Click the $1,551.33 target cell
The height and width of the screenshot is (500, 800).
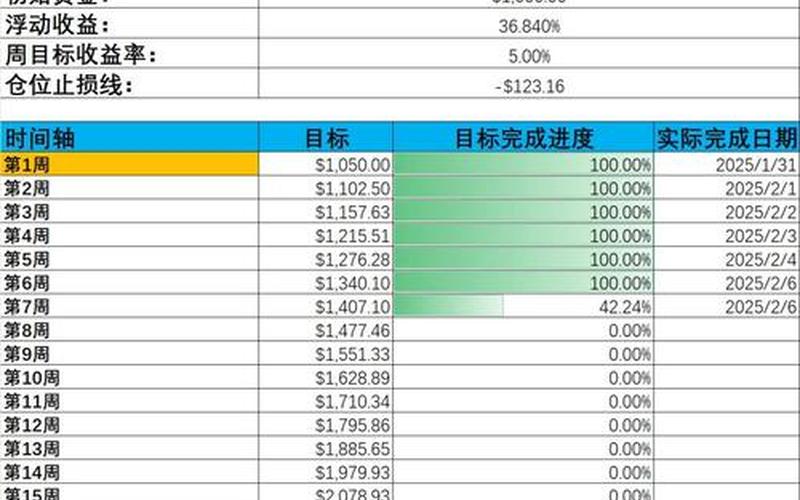[x=326, y=353]
